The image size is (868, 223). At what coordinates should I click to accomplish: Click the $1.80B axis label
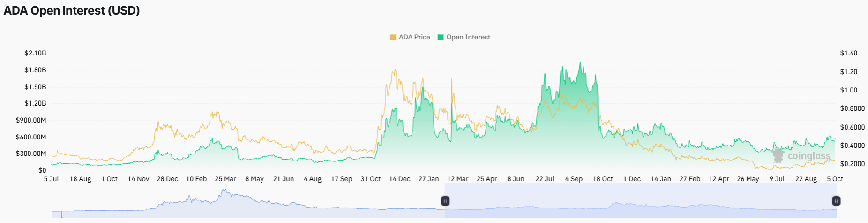[36, 70]
